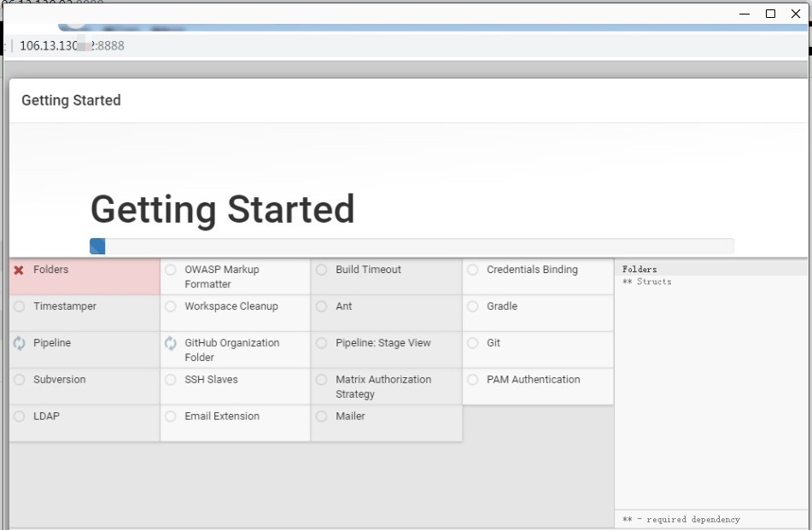Click Folders entry in the install log panel
This screenshot has width=812, height=530.
click(x=640, y=269)
